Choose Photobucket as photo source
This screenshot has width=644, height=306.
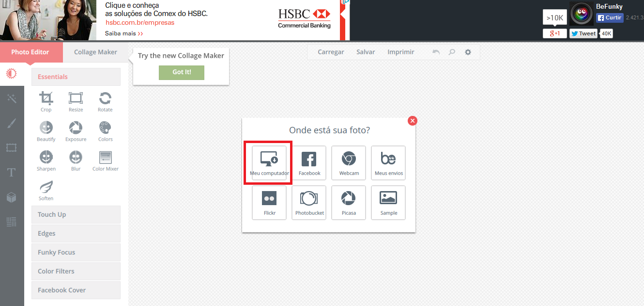point(309,203)
